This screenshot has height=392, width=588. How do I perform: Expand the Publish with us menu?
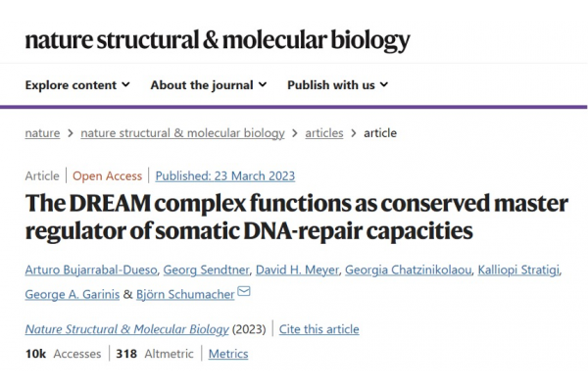(x=337, y=85)
